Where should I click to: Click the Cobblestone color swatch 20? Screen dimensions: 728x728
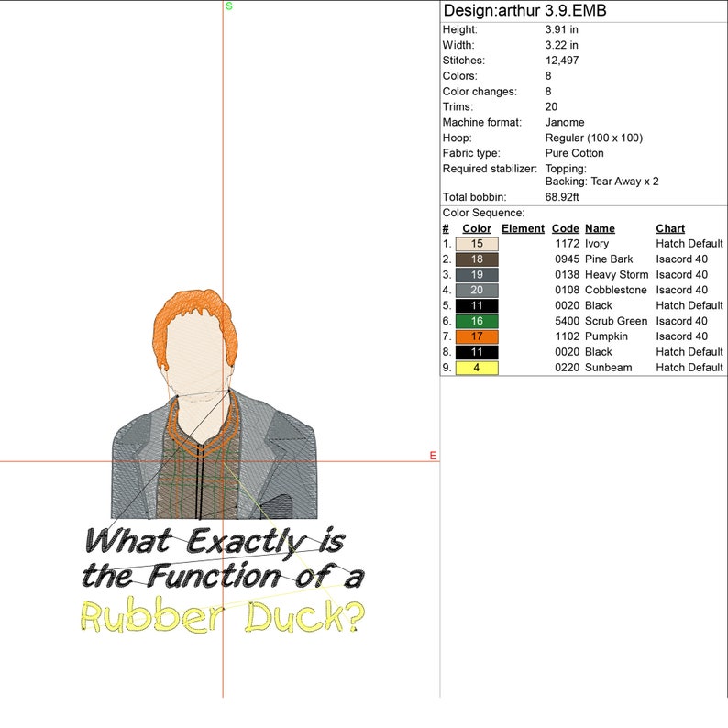click(x=477, y=290)
